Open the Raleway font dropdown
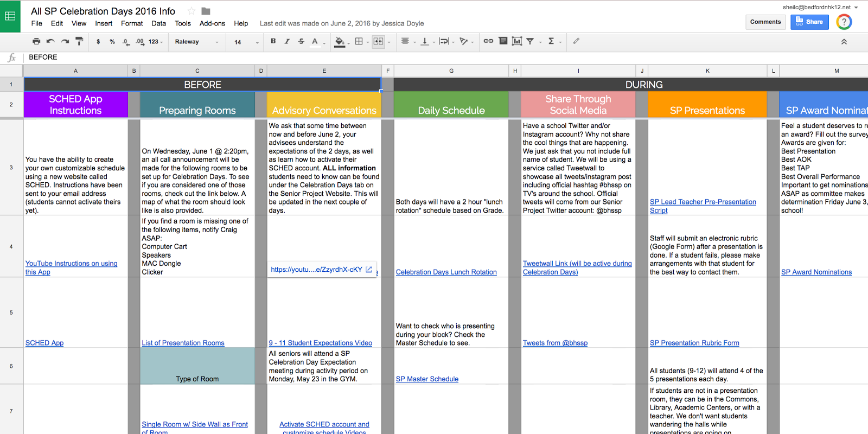 click(x=196, y=42)
